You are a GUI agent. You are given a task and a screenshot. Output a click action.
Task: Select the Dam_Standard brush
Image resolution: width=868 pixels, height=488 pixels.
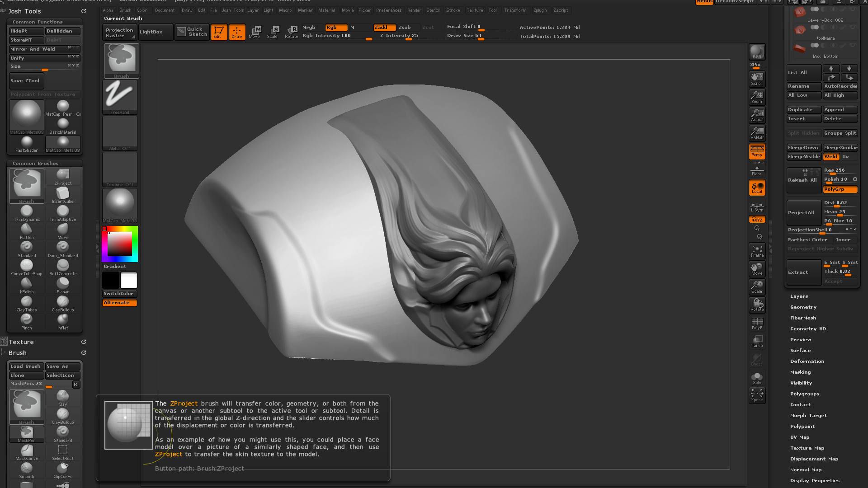[x=63, y=249]
